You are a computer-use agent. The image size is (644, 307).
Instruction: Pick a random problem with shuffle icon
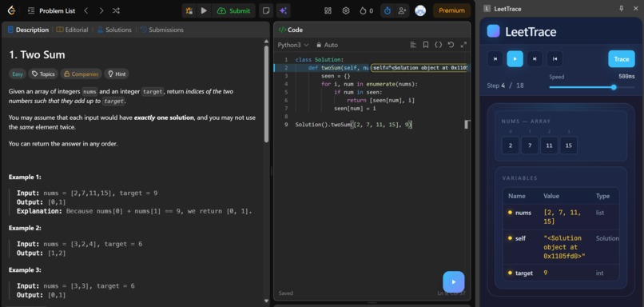pyautogui.click(x=116, y=11)
